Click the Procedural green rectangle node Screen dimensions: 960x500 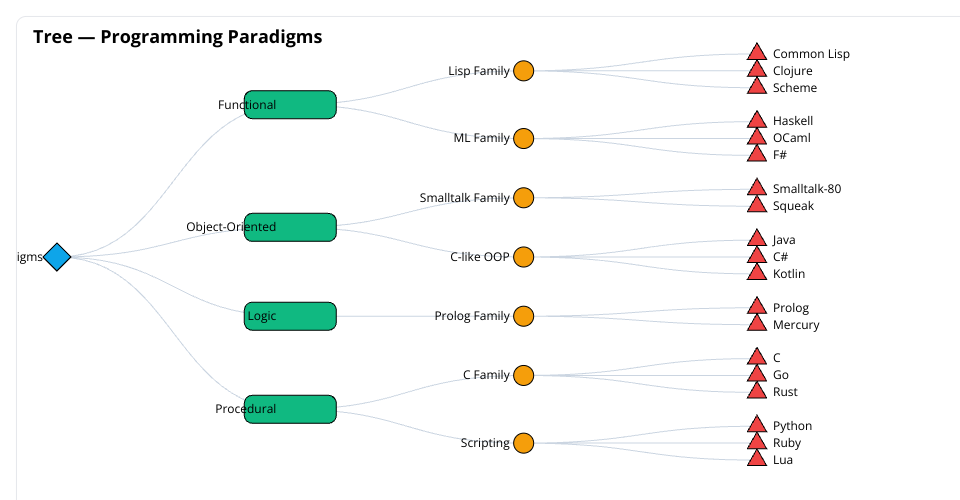pyautogui.click(x=290, y=409)
